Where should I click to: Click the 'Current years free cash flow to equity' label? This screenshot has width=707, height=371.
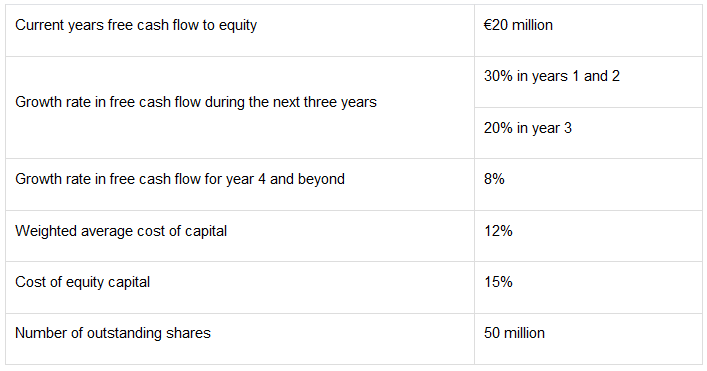click(136, 25)
